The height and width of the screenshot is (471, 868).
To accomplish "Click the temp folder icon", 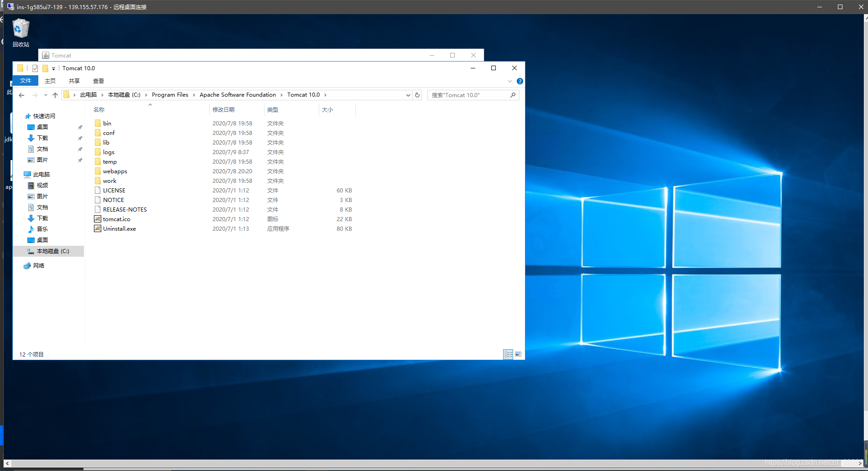I will [x=98, y=161].
